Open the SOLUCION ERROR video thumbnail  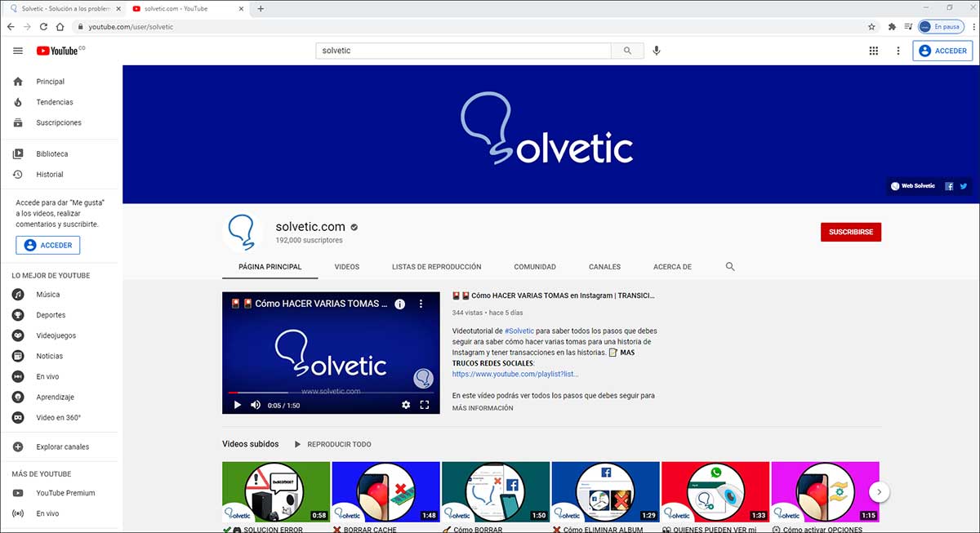tap(276, 492)
